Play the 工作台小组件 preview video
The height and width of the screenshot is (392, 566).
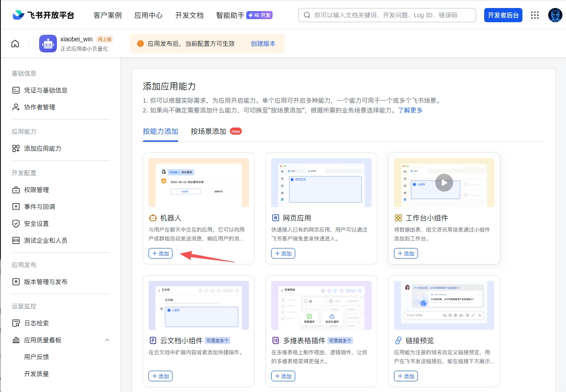point(444,183)
